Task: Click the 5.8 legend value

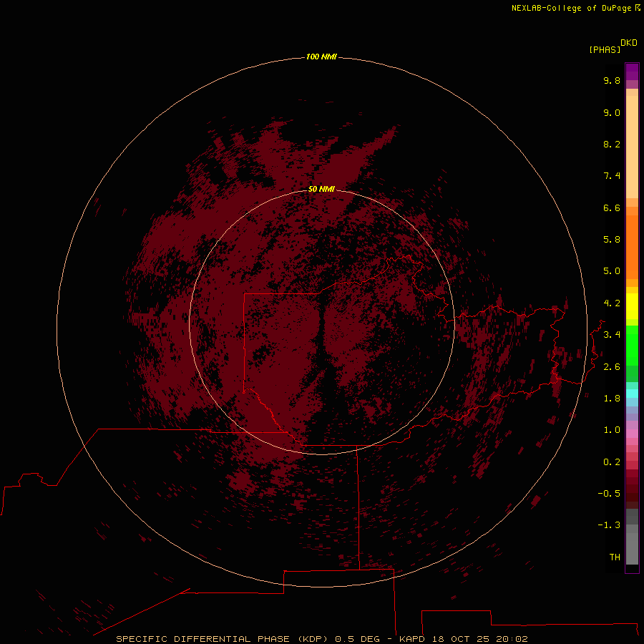Action: coord(612,240)
